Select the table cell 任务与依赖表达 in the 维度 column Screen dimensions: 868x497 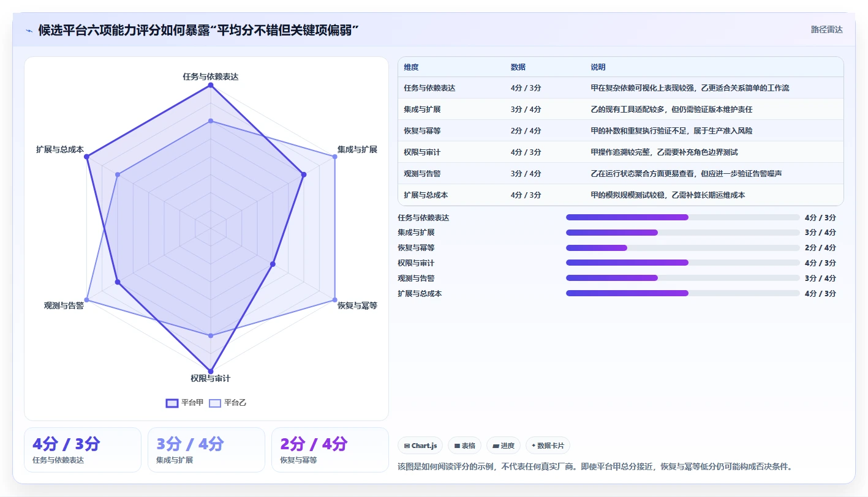(x=429, y=88)
